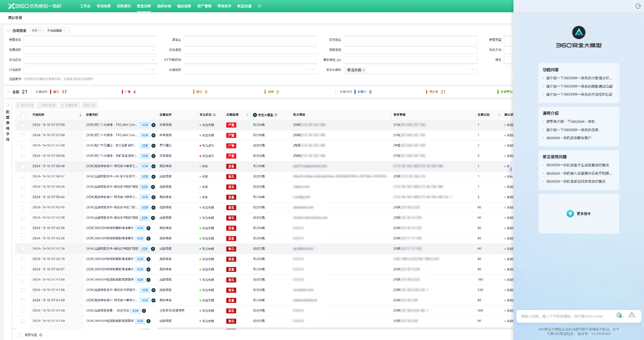
Task: Click the icon left of send button
Action: tap(620, 316)
